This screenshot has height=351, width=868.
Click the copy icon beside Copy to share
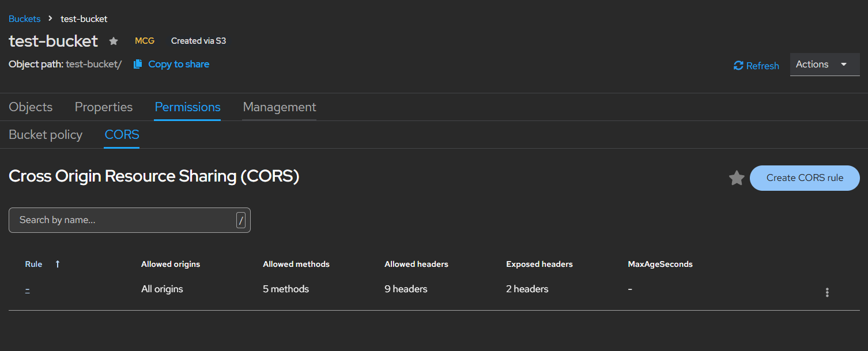coord(138,64)
